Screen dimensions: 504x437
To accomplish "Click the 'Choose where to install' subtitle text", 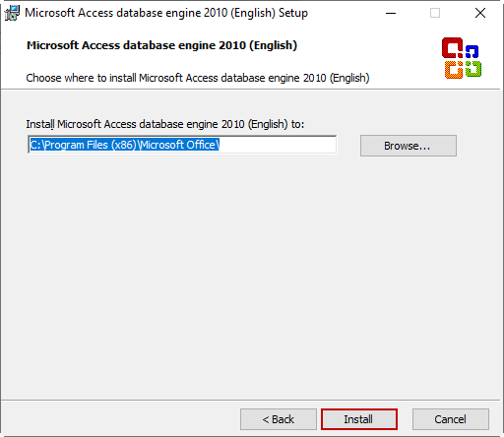I will [198, 78].
